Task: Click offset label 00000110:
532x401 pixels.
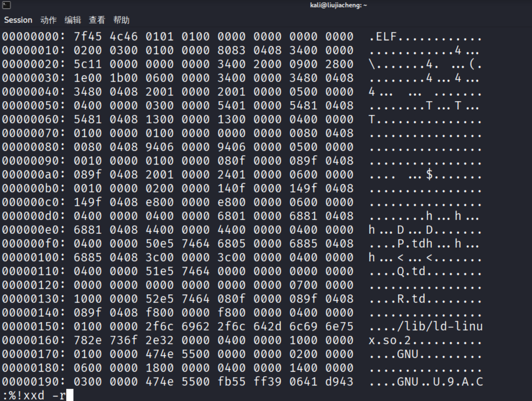Action: click(34, 271)
